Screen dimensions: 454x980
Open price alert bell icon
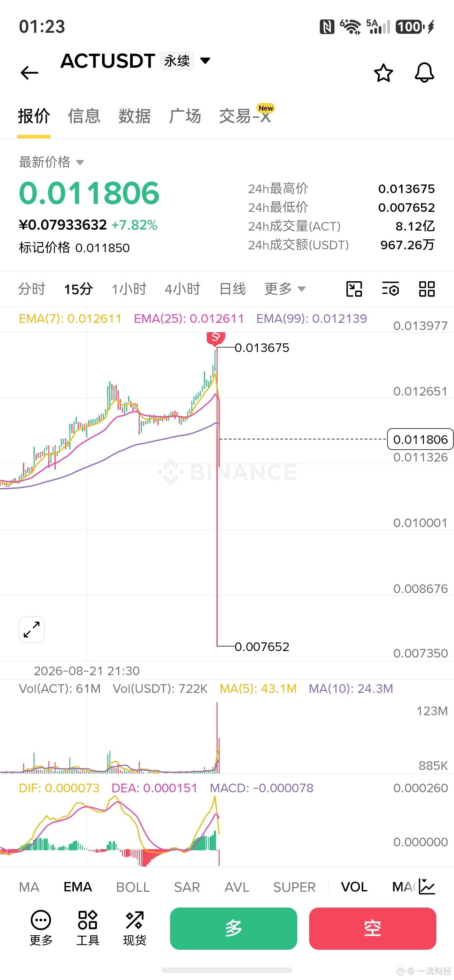click(x=424, y=73)
